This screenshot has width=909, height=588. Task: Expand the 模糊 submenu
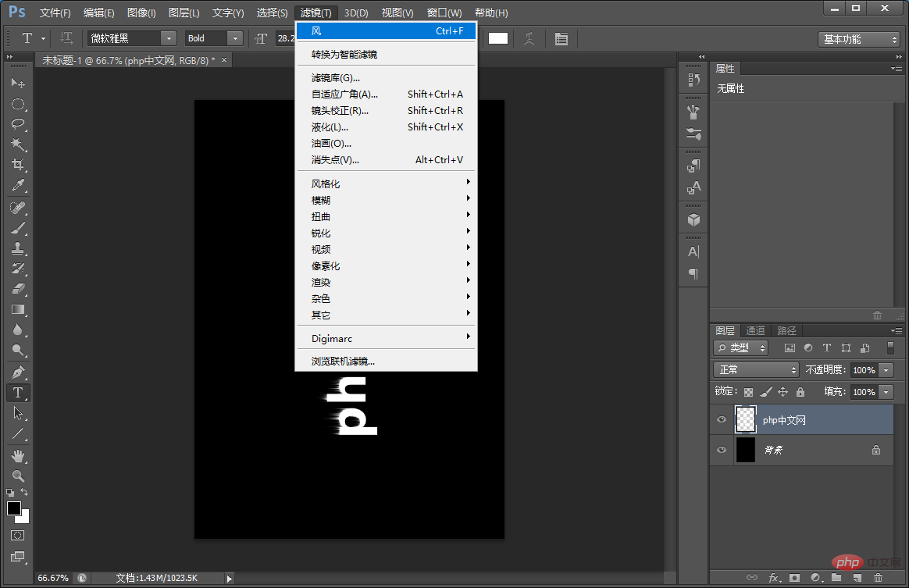tap(386, 200)
